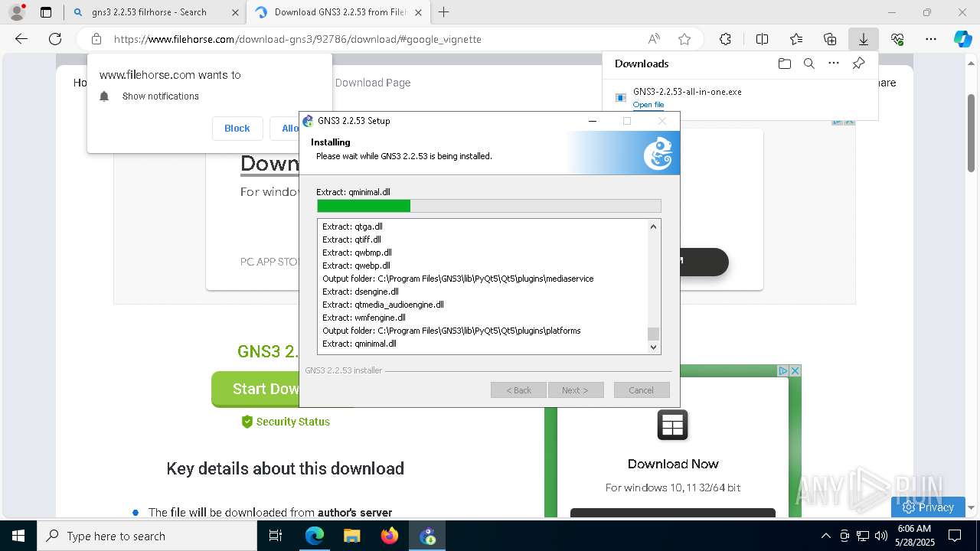Viewport: 980px width, 551px height.
Task: Click the address bar URL
Action: tap(298, 39)
